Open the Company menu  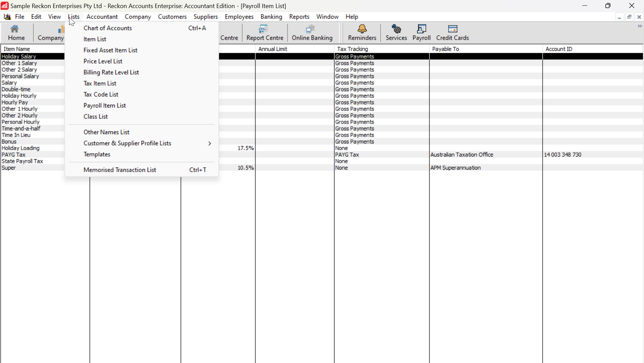(x=138, y=17)
